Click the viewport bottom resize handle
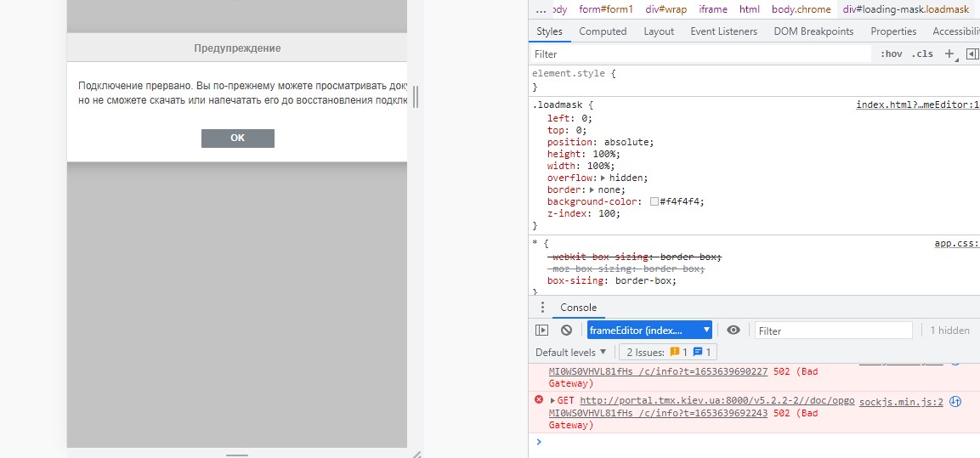The image size is (980, 458). (237, 455)
